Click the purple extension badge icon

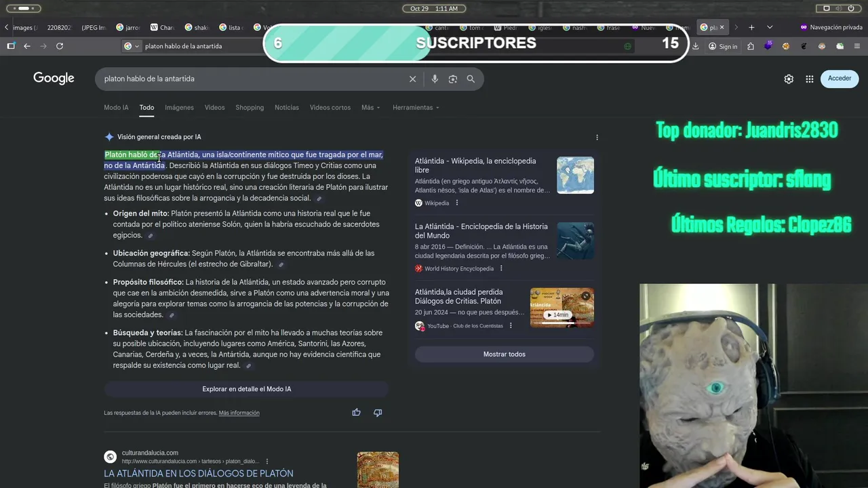(x=768, y=46)
